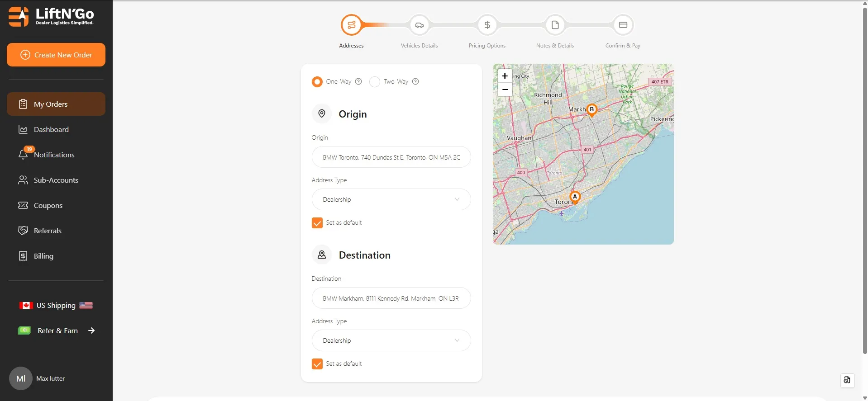This screenshot has height=401, width=868.
Task: Click the One-Way help question icon
Action: point(358,81)
